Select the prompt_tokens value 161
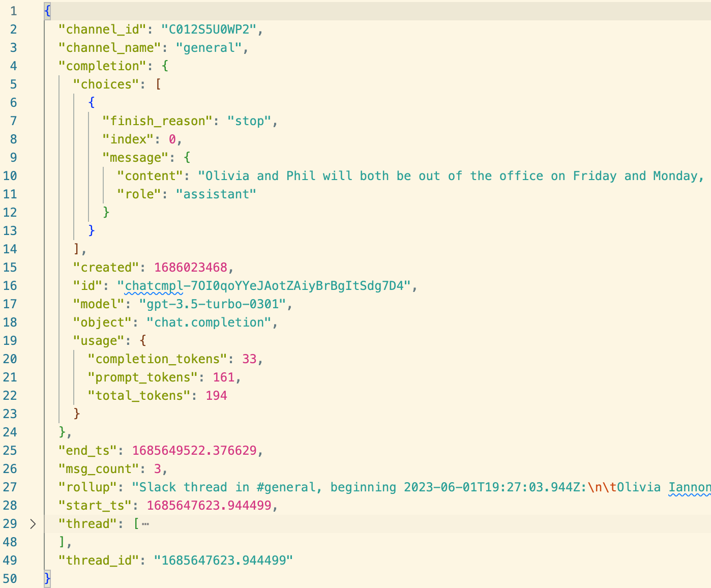This screenshot has width=711, height=588. pyautogui.click(x=224, y=377)
